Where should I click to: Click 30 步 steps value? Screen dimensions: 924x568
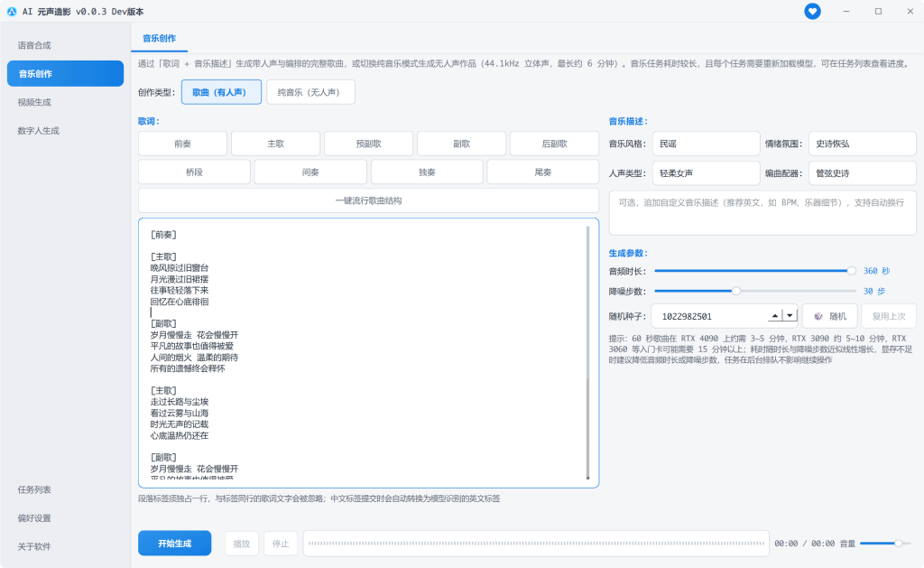pos(873,291)
